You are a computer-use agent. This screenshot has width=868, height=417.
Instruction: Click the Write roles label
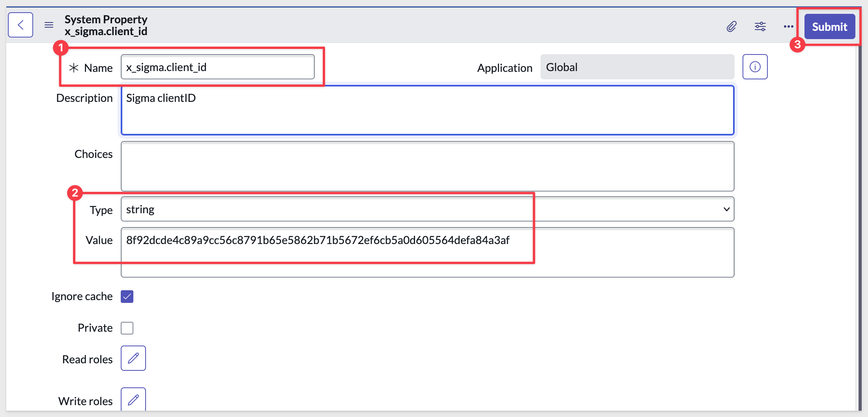click(86, 401)
